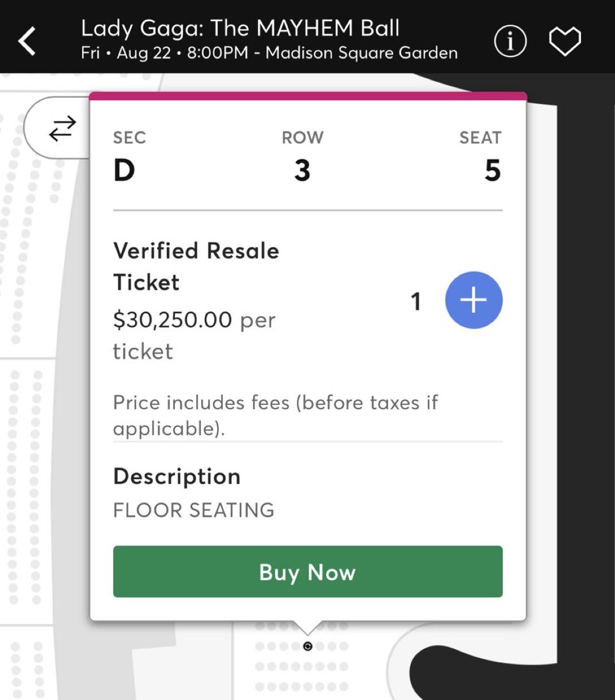Select the ticket quantity number 1

coord(416,302)
